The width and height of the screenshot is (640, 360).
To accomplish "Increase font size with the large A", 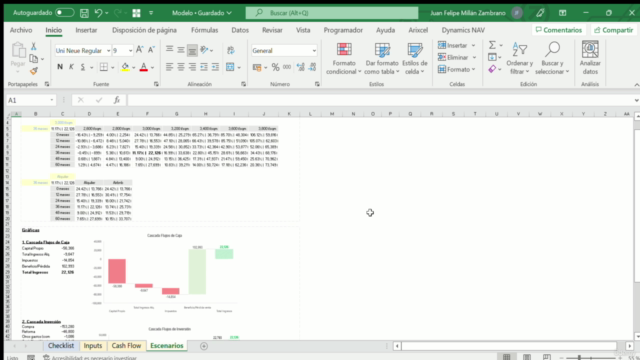I will tap(140, 50).
